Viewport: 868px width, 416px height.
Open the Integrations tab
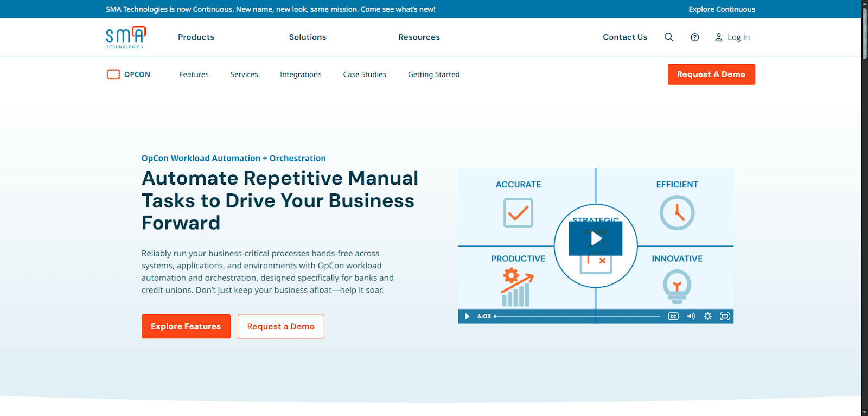pos(301,74)
